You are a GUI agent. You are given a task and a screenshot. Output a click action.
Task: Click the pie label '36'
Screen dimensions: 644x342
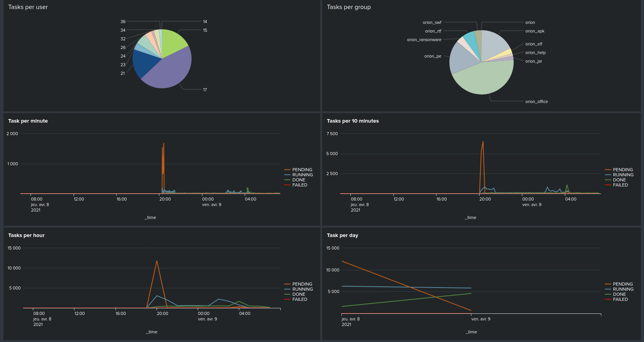pyautogui.click(x=123, y=22)
